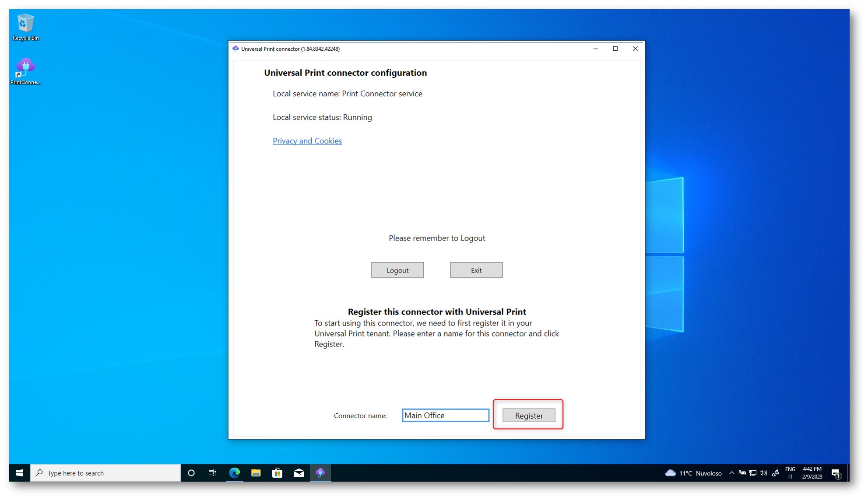868x500 pixels.
Task: Open the Recycle Bin desktop icon
Action: [25, 27]
